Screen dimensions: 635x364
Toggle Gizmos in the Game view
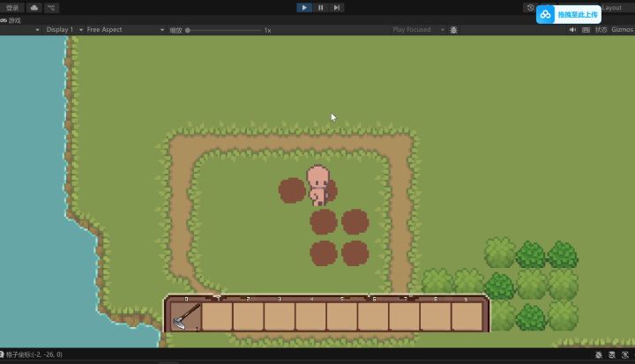point(622,30)
